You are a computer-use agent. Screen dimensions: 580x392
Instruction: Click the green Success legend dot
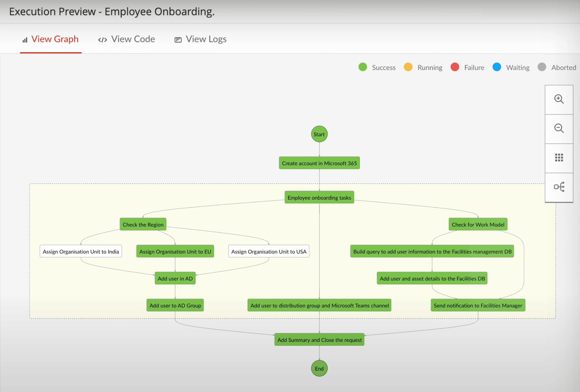pyautogui.click(x=363, y=67)
